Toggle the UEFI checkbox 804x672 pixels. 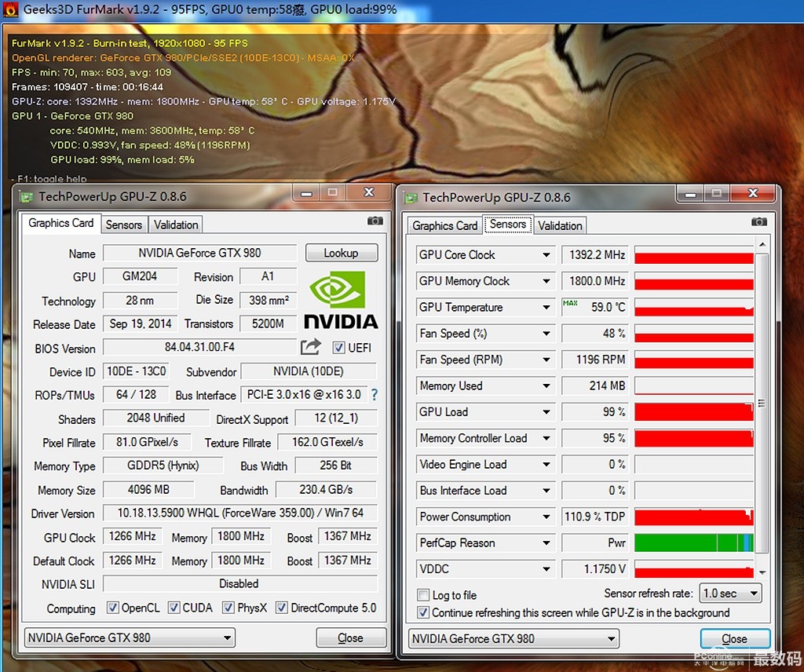(x=338, y=348)
